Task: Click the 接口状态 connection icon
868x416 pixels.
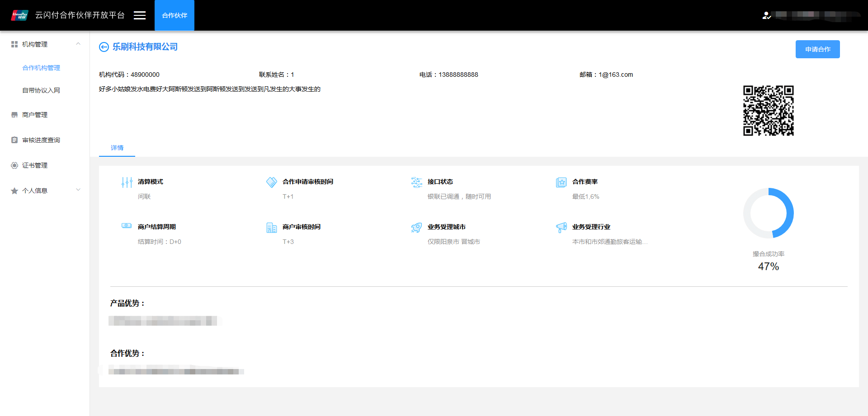Action: tap(417, 182)
